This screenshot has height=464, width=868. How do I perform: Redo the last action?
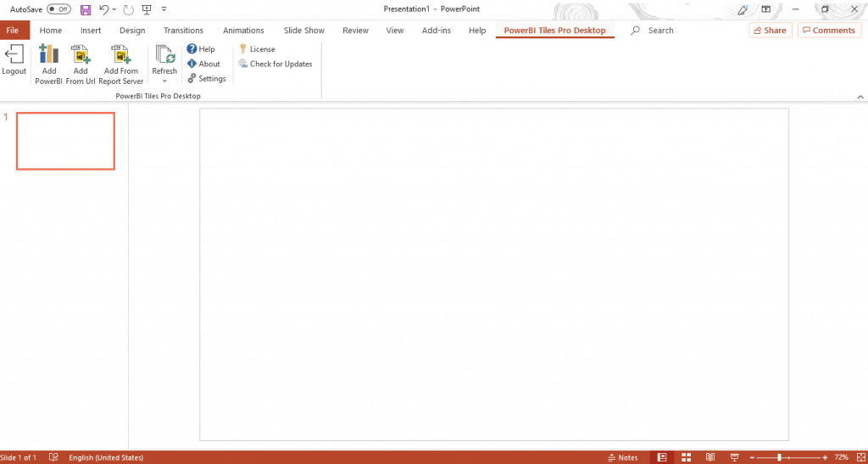pos(129,9)
